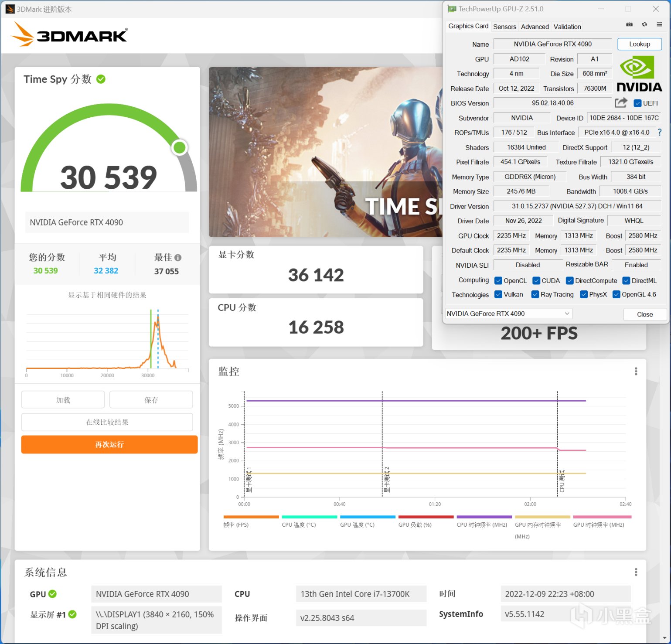Screen dimensions: 671x644
Task: Click the BIOS Version field 95.02.18.40.06
Action: click(552, 103)
